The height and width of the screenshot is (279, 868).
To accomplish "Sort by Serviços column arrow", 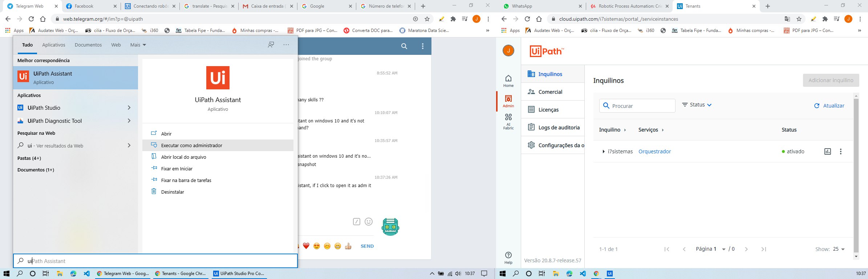I will pyautogui.click(x=663, y=130).
